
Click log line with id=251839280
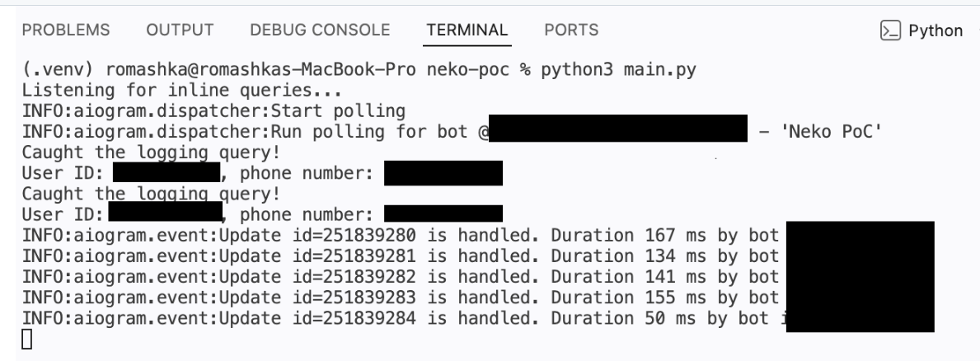pos(396,235)
